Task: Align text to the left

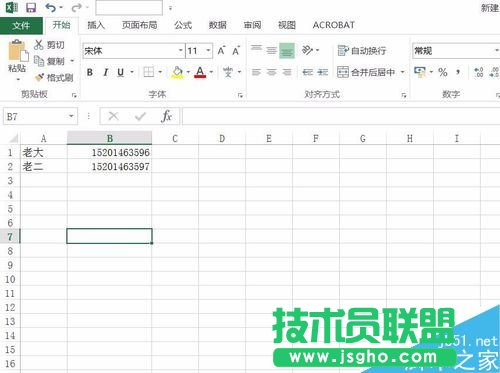Action: click(256, 72)
